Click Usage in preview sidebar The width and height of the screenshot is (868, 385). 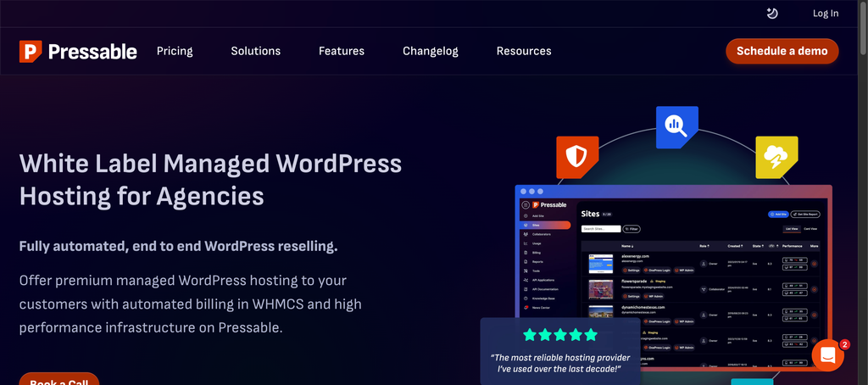(532, 243)
